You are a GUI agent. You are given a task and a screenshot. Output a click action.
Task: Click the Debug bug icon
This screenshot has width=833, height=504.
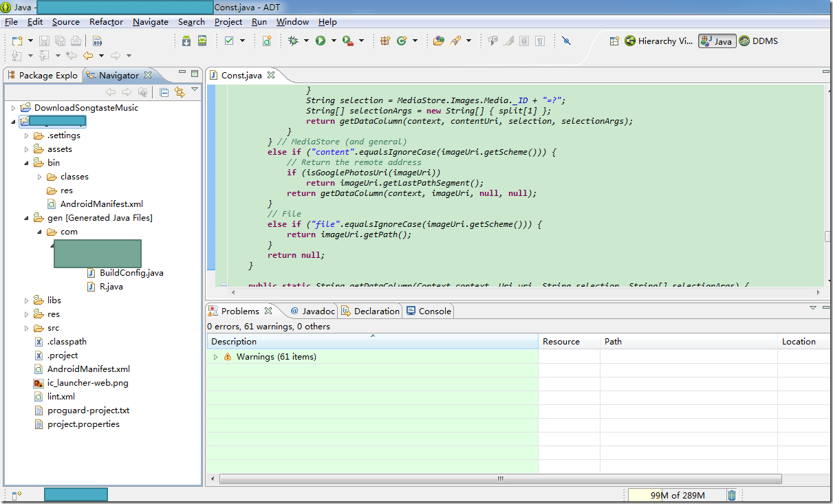(x=294, y=41)
